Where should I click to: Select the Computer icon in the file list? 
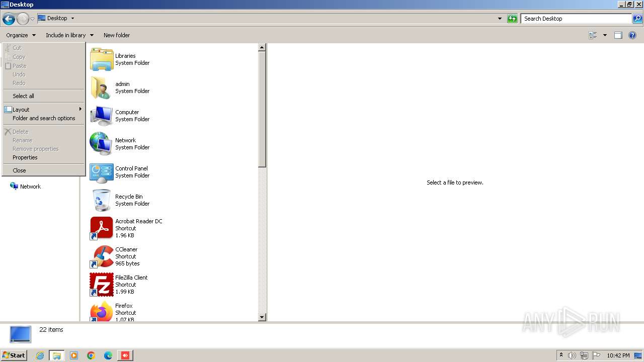[x=102, y=116]
